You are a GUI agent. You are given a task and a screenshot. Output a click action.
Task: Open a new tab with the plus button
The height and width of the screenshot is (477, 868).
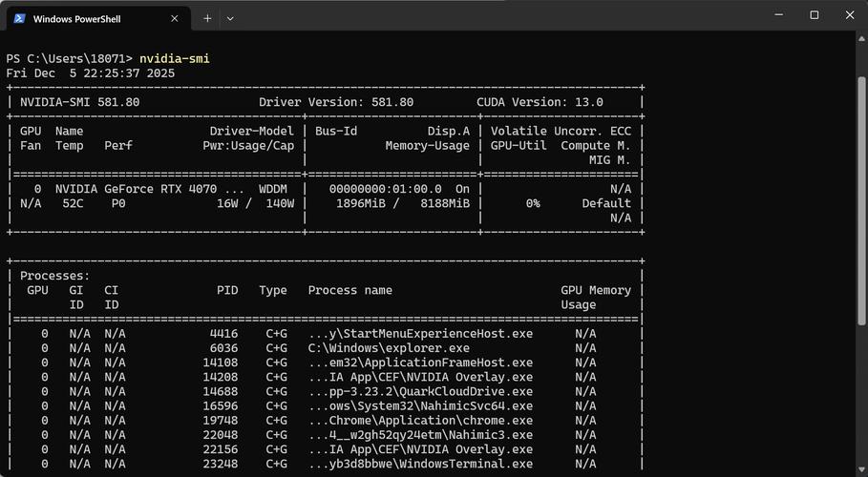pos(207,18)
